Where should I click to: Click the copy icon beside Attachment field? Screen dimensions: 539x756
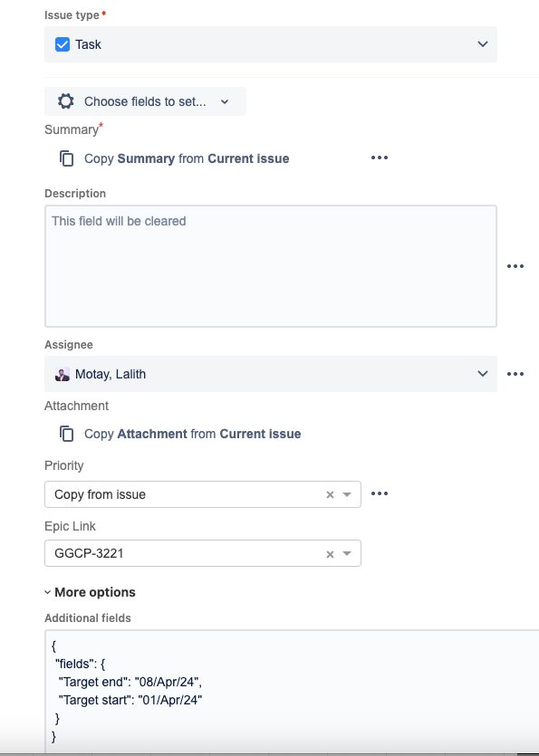click(67, 434)
